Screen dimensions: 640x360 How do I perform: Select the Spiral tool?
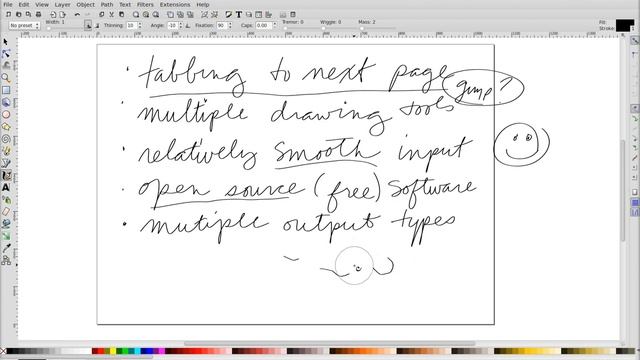[x=6, y=139]
